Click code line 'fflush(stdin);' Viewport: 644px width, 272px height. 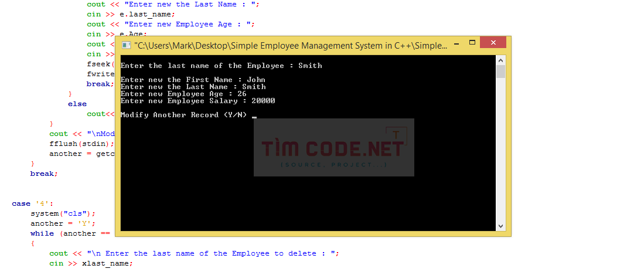tap(81, 144)
